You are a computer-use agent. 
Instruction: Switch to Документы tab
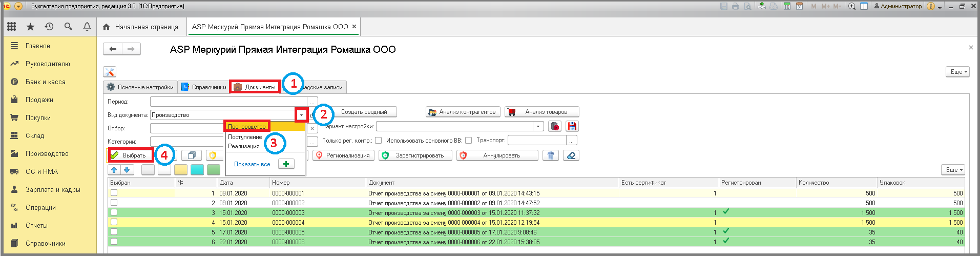pos(255,87)
